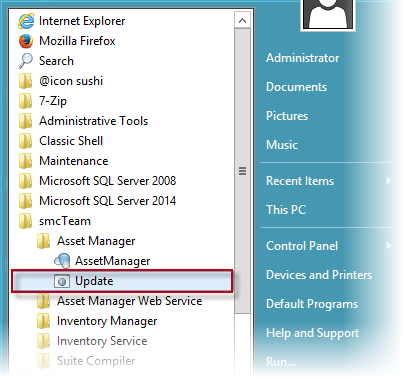
Task: Open the Inventory Manager folder
Action: (x=97, y=321)
